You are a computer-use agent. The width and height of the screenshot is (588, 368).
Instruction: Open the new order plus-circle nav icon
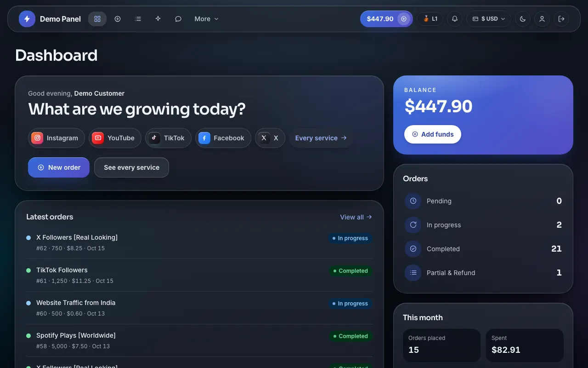[x=118, y=19]
